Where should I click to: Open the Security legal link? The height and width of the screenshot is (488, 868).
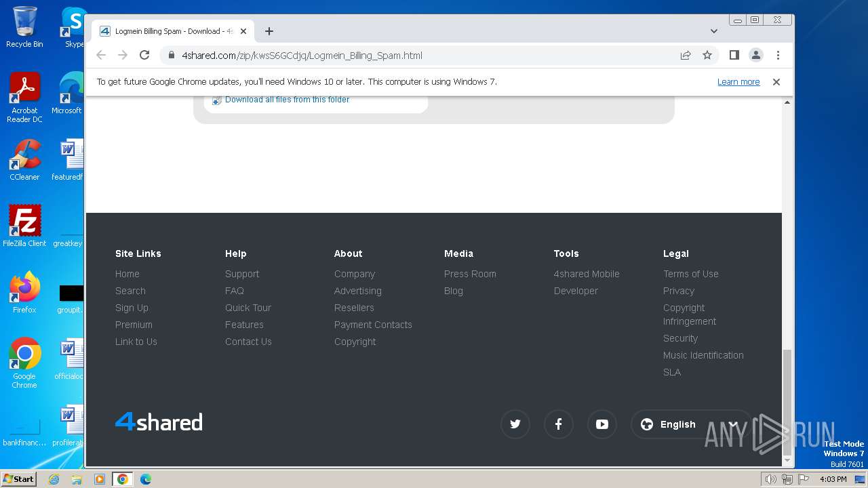click(x=680, y=338)
